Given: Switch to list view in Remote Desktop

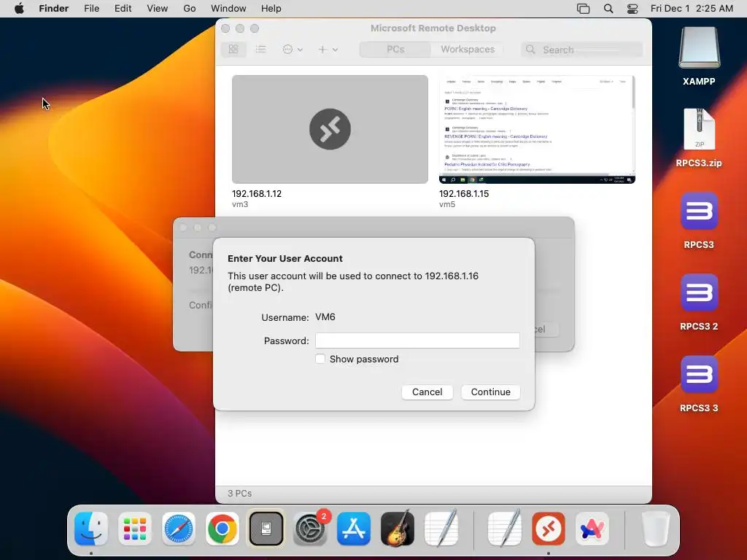Looking at the screenshot, I should coord(260,50).
